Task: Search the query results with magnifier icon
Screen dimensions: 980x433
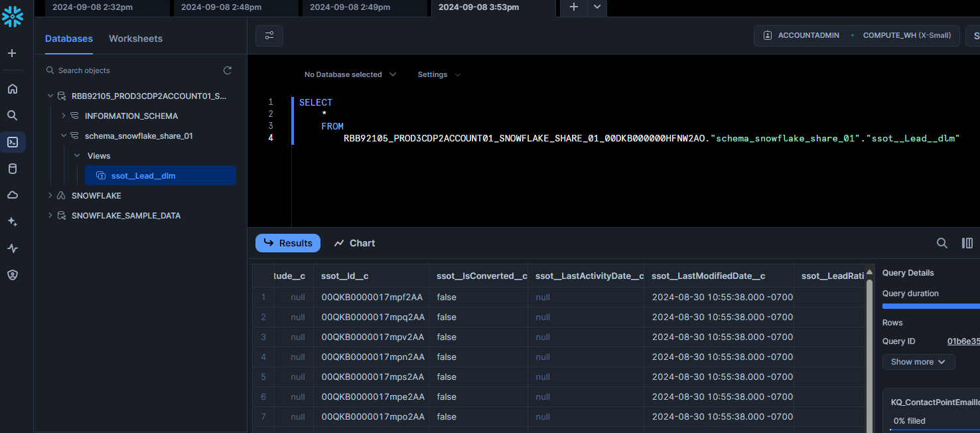Action: pyautogui.click(x=942, y=243)
